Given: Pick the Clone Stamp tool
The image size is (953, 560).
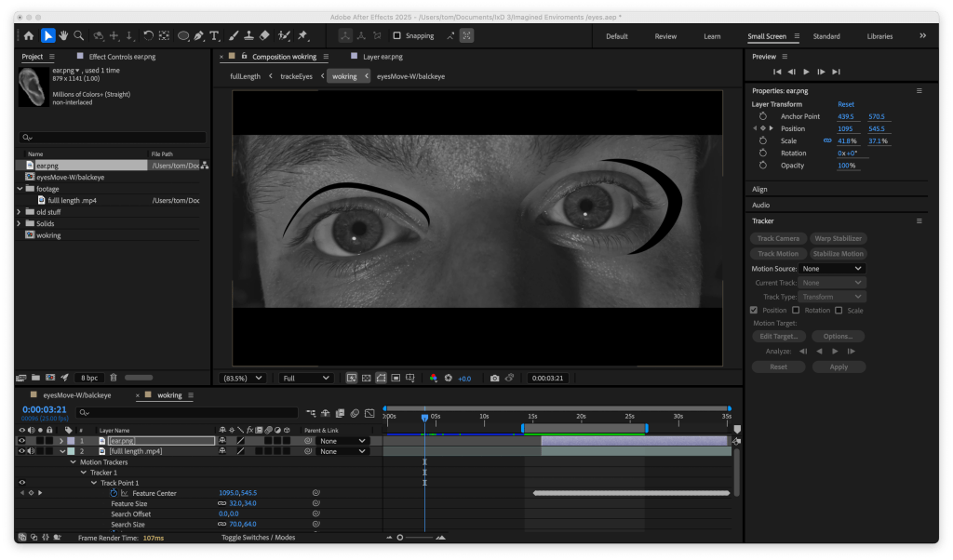Looking at the screenshot, I should 248,36.
